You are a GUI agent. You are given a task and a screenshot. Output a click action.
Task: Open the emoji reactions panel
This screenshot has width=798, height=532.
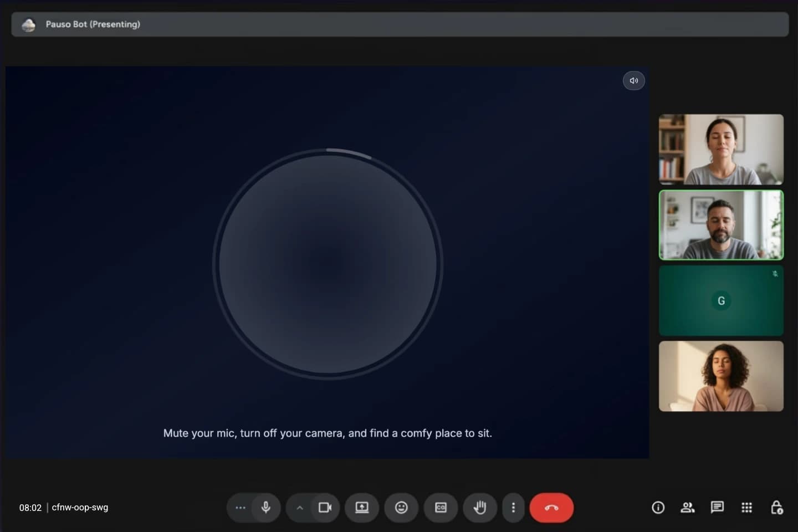pos(401,508)
